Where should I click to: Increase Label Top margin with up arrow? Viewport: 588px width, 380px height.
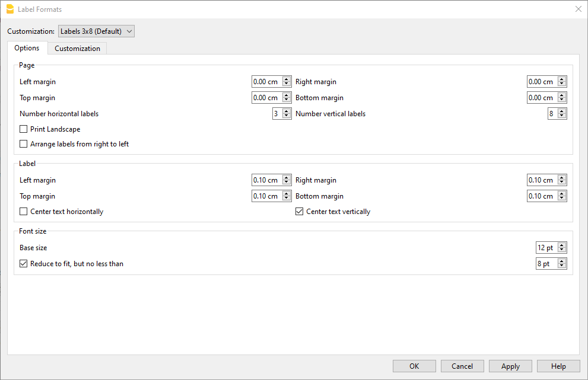click(287, 194)
